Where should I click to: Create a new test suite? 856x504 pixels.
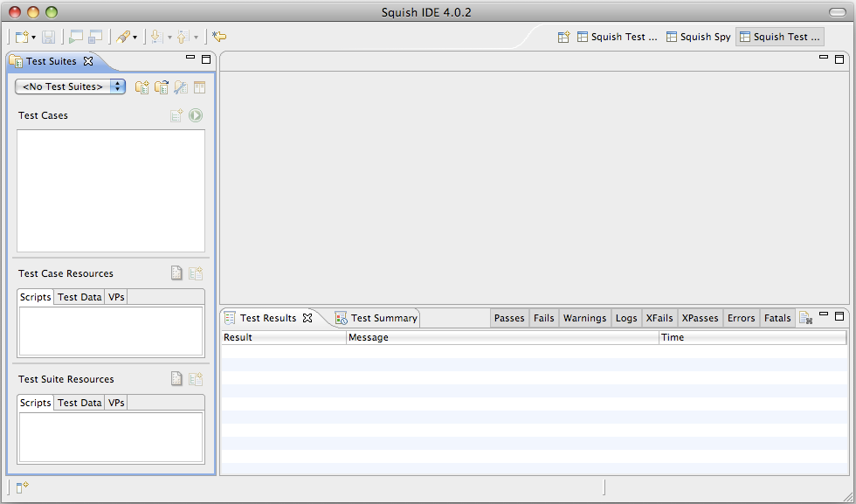point(142,86)
